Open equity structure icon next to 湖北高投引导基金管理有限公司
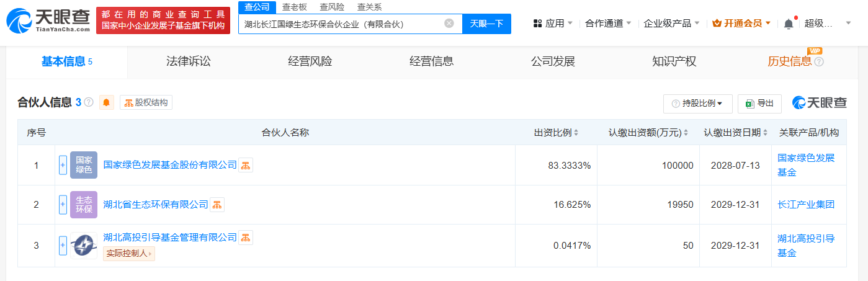 (246, 238)
